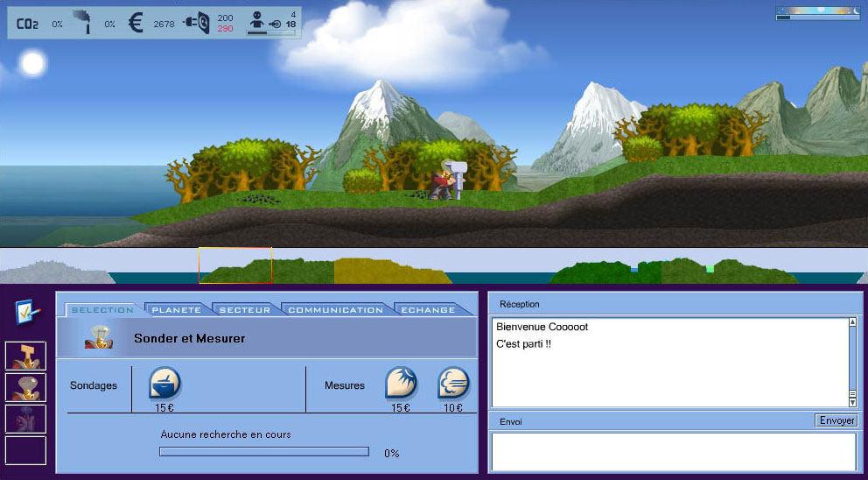Select the wind measurement icon costing 10€
This screenshot has height=480, width=868.
tap(453, 384)
